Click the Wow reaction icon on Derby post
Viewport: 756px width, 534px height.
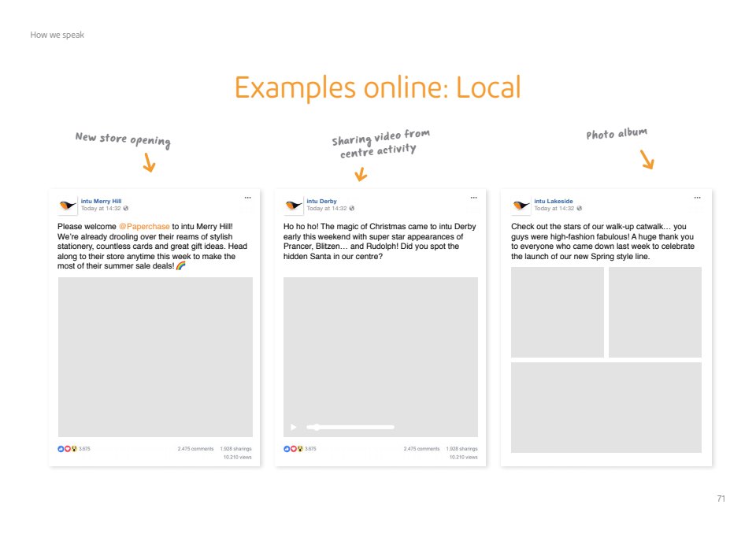[300, 449]
